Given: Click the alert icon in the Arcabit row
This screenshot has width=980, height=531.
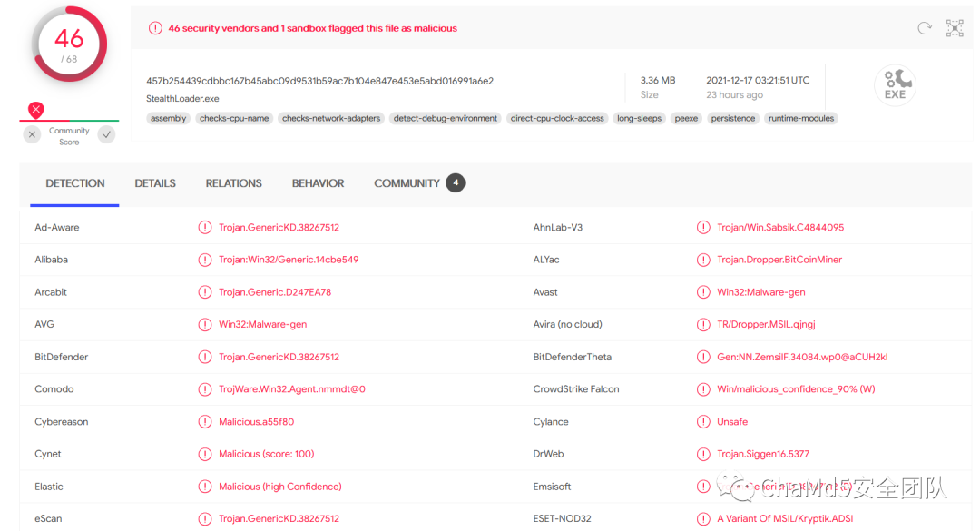Looking at the screenshot, I should click(205, 292).
